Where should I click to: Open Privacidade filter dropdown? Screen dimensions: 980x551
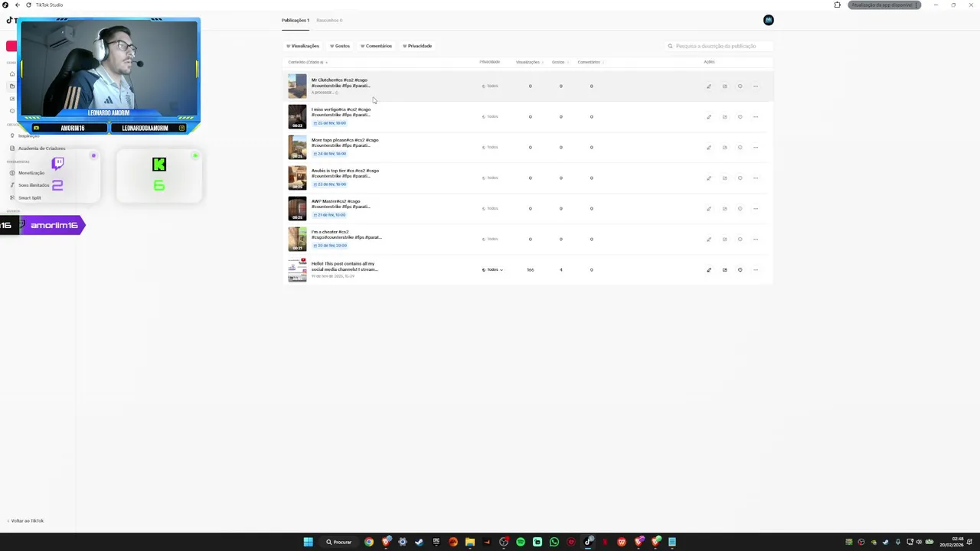pos(417,46)
